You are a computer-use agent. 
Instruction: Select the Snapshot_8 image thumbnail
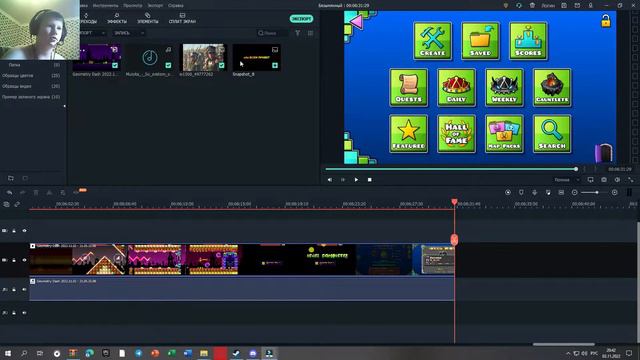(x=256, y=57)
